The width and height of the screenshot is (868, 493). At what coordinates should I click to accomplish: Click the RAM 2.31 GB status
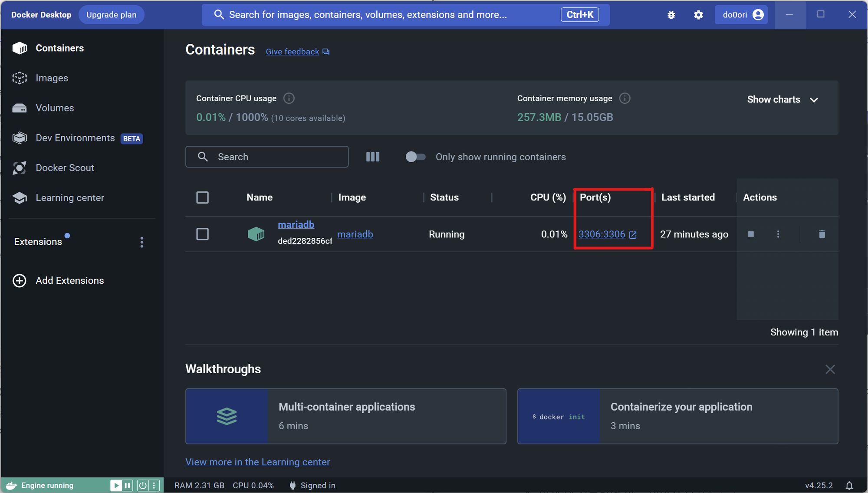[x=199, y=486]
